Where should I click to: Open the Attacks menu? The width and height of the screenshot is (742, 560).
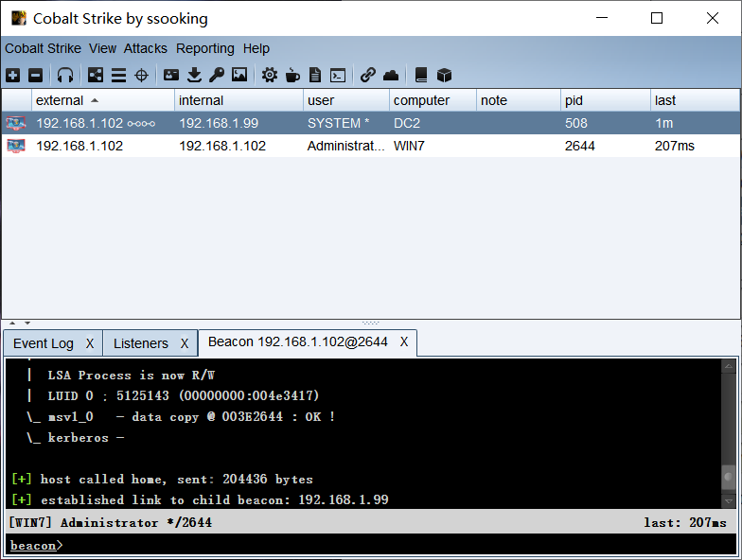146,48
